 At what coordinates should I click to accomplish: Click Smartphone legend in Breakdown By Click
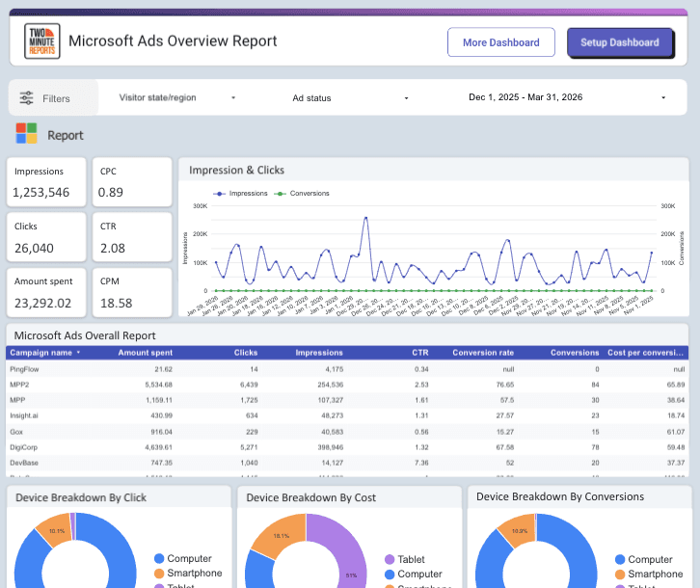pos(188,573)
